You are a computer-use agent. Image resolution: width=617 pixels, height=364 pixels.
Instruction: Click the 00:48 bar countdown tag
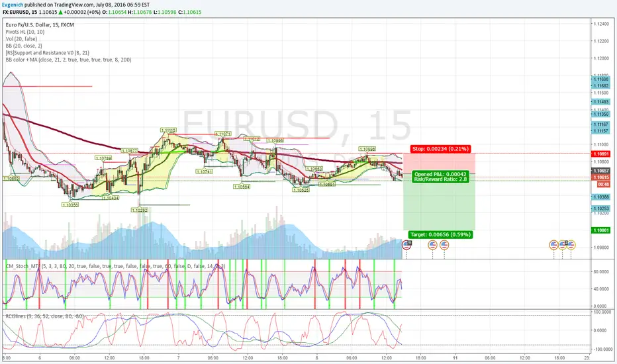click(x=603, y=184)
